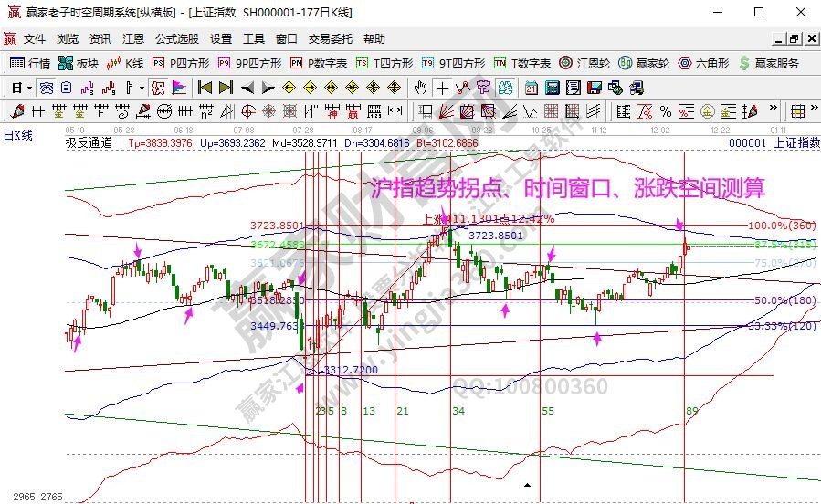Open the 公式选股 menu
This screenshot has height=504, width=821.
[x=176, y=39]
